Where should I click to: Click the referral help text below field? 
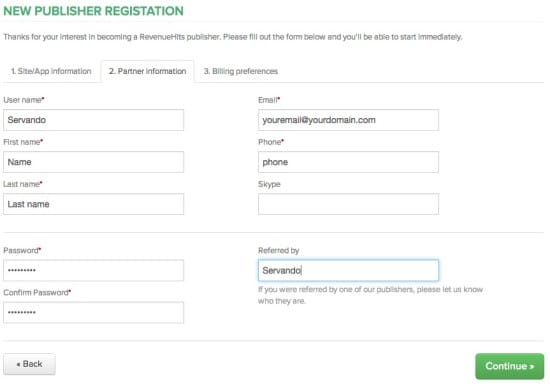[x=370, y=295]
